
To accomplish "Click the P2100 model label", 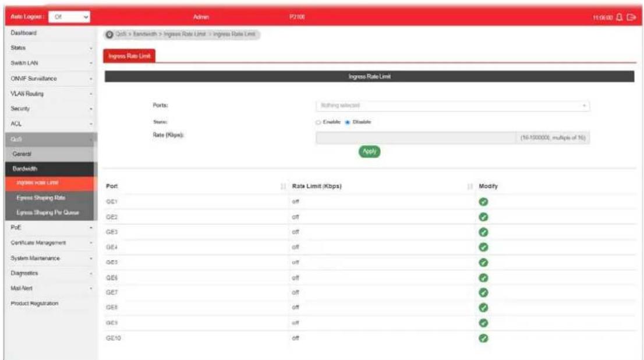I will pos(297,17).
